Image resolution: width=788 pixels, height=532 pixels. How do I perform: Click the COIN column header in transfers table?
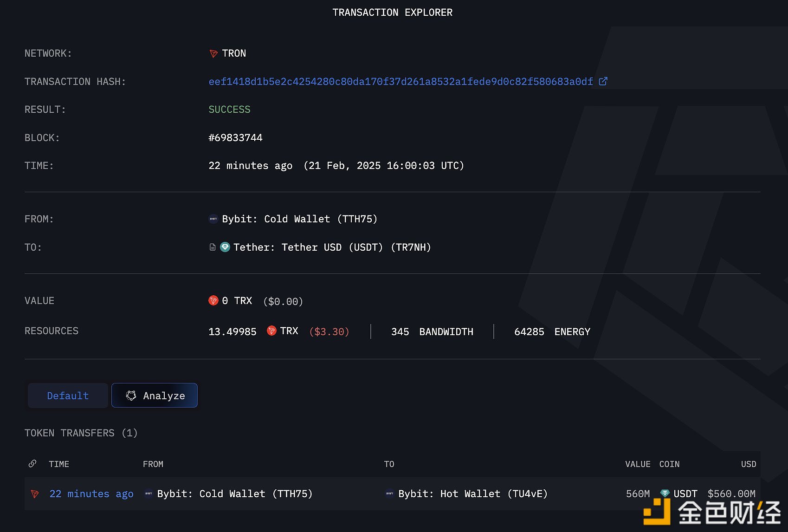pyautogui.click(x=669, y=464)
